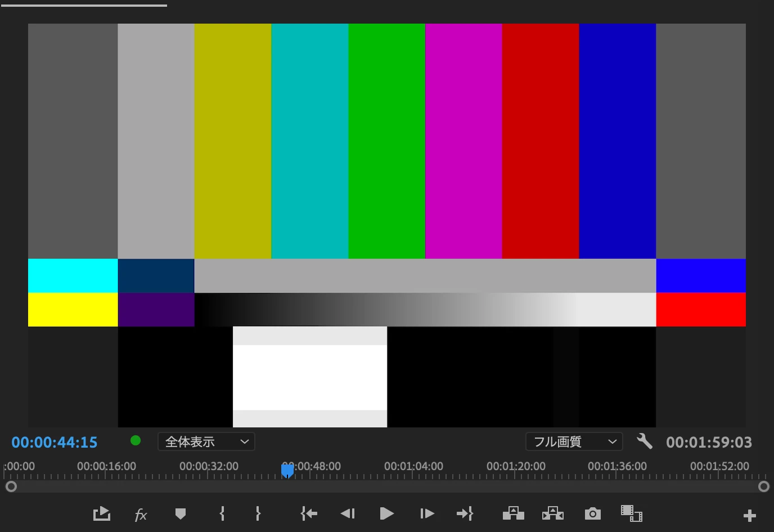The width and height of the screenshot is (774, 532).
Task: Click the zoom scroll bar between handles
Action: pyautogui.click(x=387, y=486)
